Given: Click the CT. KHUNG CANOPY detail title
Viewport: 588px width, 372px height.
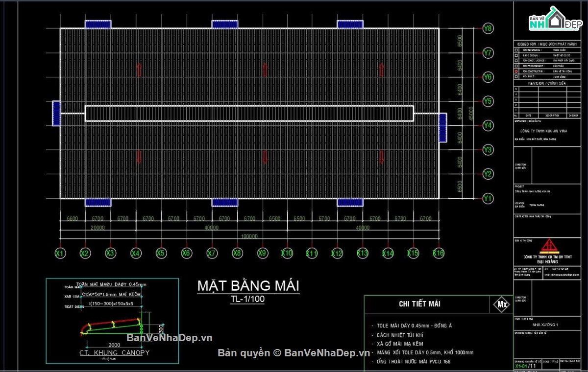Looking at the screenshot, I should coord(114,352).
